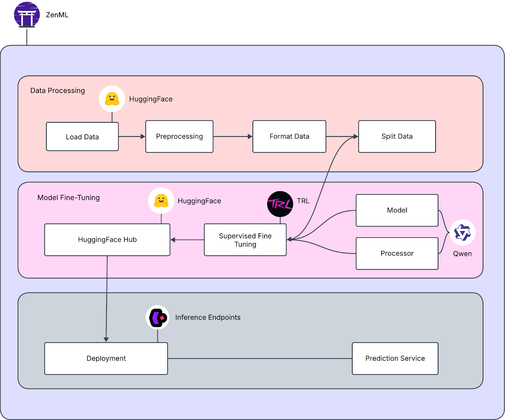
Task: Click the purple torii gate logo
Action: (x=27, y=15)
